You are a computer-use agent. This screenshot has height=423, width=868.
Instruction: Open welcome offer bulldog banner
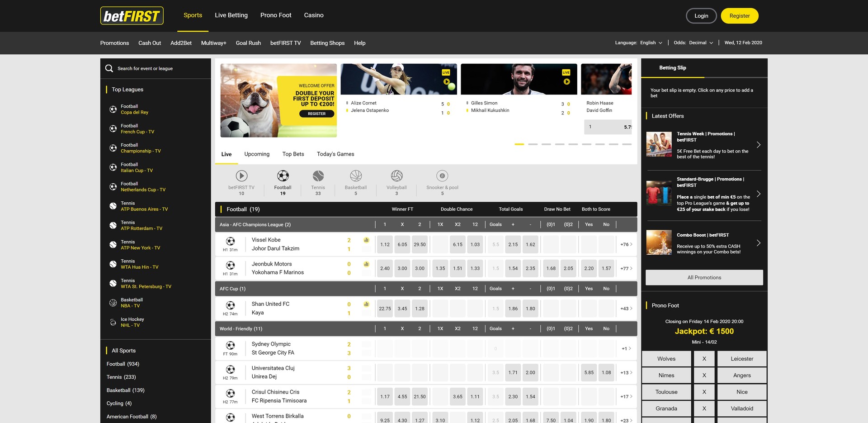(x=278, y=100)
